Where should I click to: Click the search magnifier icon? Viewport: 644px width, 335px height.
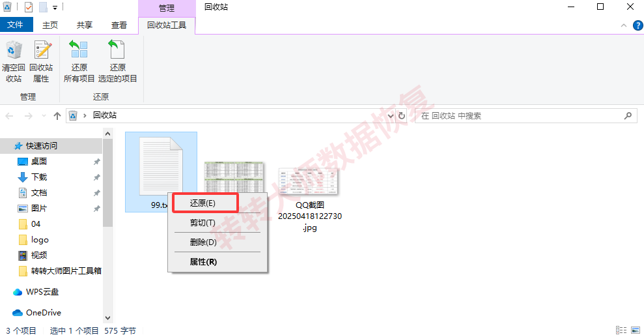628,116
